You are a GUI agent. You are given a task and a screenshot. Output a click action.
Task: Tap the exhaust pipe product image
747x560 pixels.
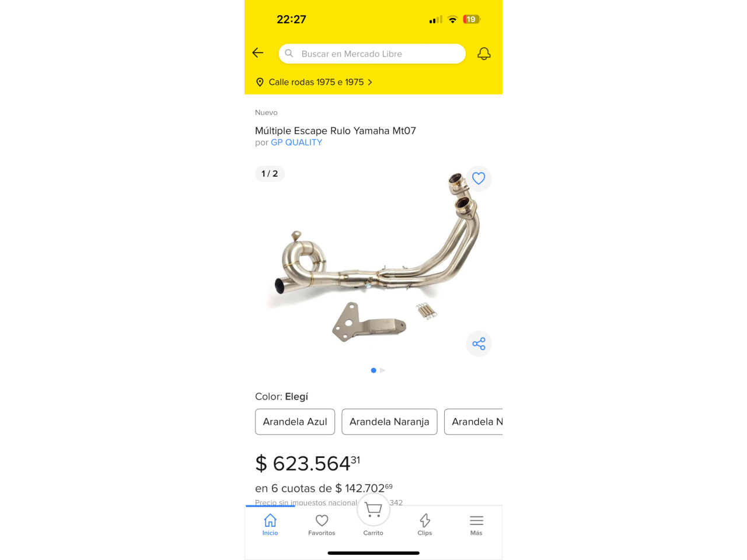373,257
